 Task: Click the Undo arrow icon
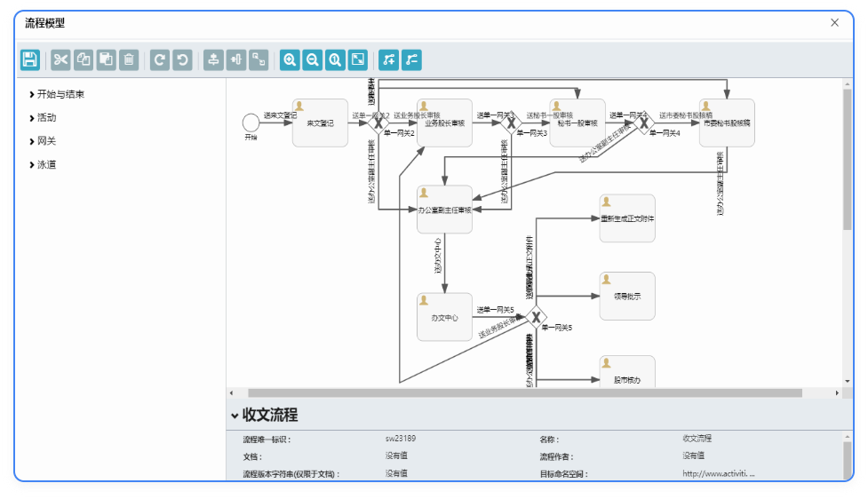tap(182, 59)
